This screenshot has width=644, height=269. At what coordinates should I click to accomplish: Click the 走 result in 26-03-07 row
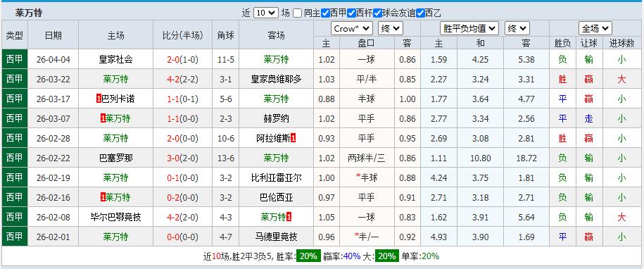click(x=589, y=119)
